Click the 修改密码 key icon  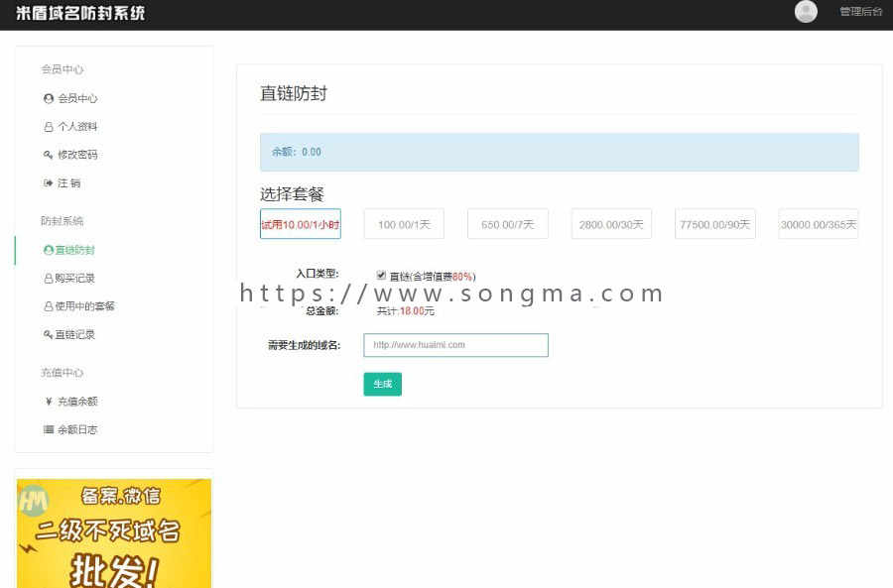[x=49, y=155]
